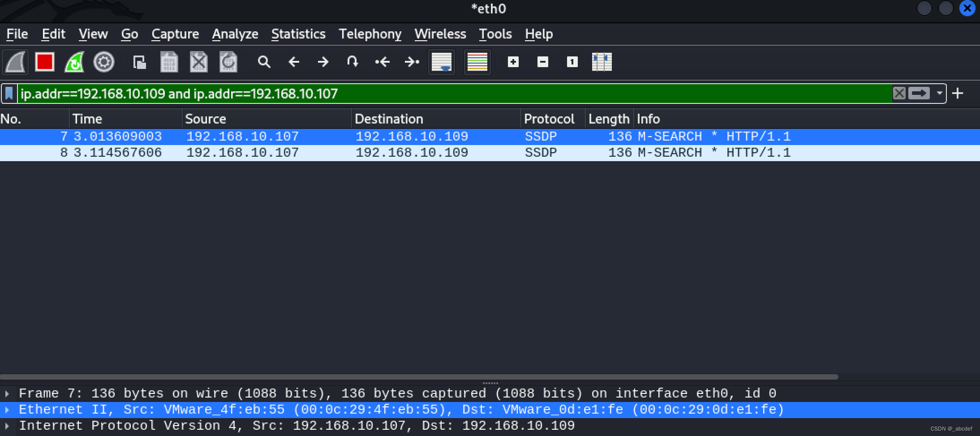The image size is (980, 436).
Task: Open a capture file icon
Action: (x=140, y=62)
